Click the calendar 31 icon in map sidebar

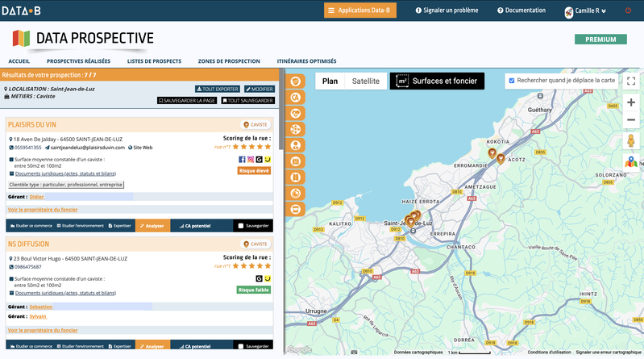295,161
